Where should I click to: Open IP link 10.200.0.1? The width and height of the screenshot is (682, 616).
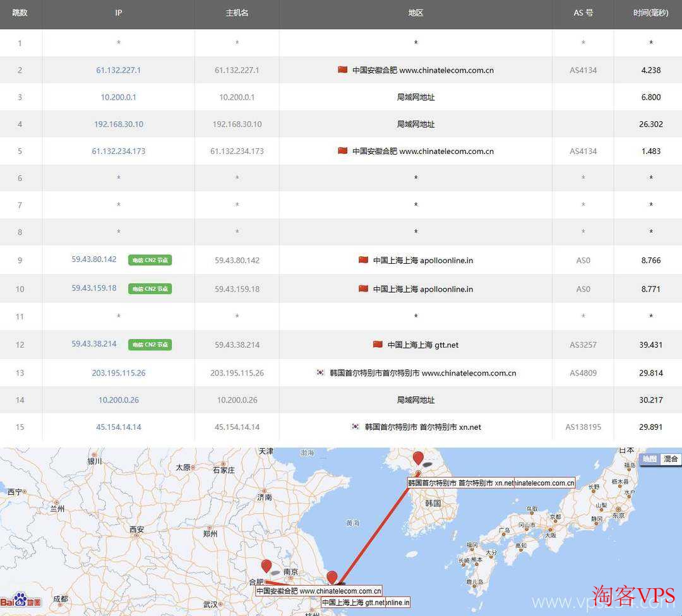118,97
